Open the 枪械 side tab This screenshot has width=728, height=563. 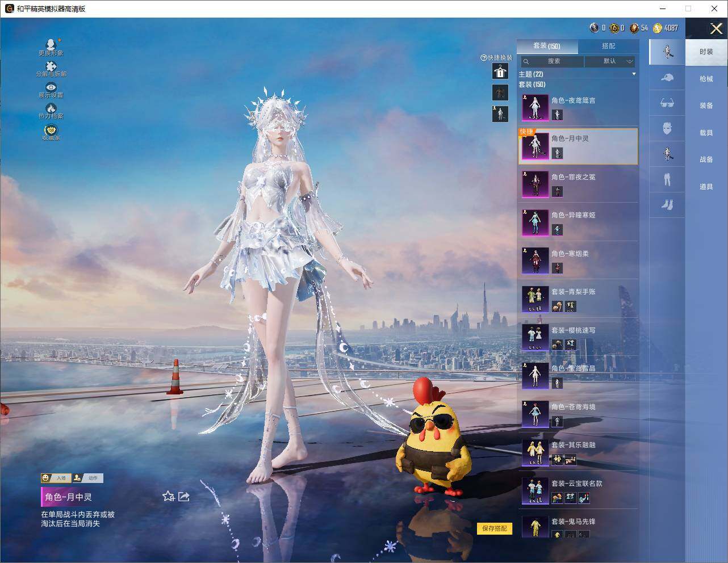click(706, 79)
